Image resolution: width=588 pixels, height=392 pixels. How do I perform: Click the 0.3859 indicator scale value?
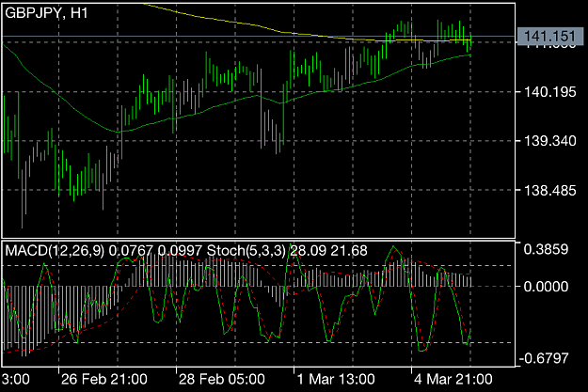click(546, 249)
